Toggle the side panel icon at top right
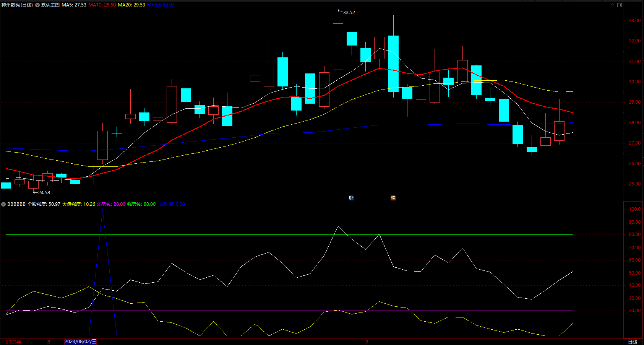Image resolution: width=644 pixels, height=345 pixels. [620, 5]
